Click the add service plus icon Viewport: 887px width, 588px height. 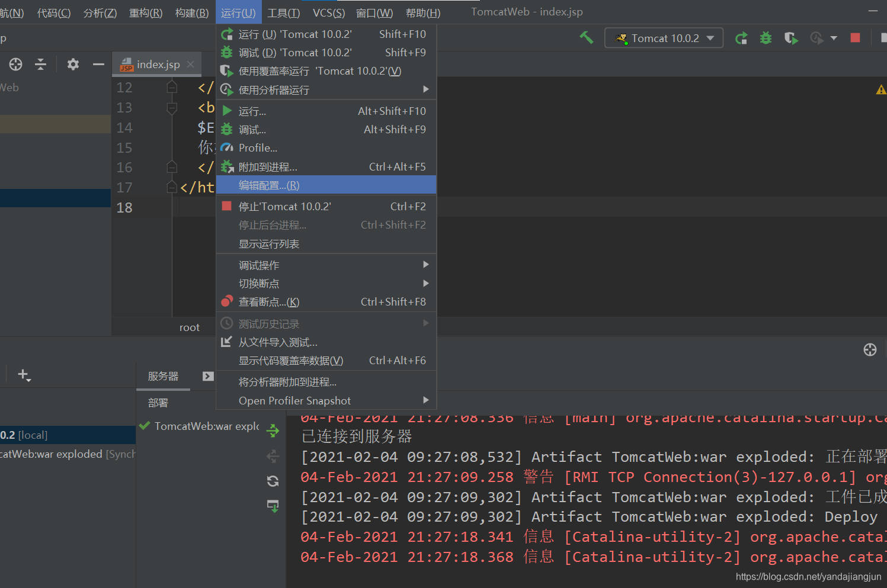click(24, 375)
